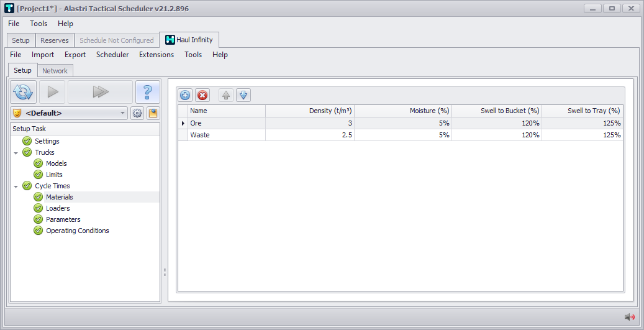Add a new material with plus icon
644x330 pixels.
(x=185, y=95)
